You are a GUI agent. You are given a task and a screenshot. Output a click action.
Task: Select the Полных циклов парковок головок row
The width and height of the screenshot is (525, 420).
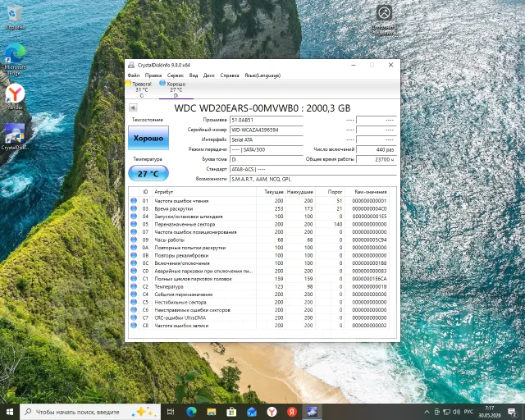[x=259, y=279]
